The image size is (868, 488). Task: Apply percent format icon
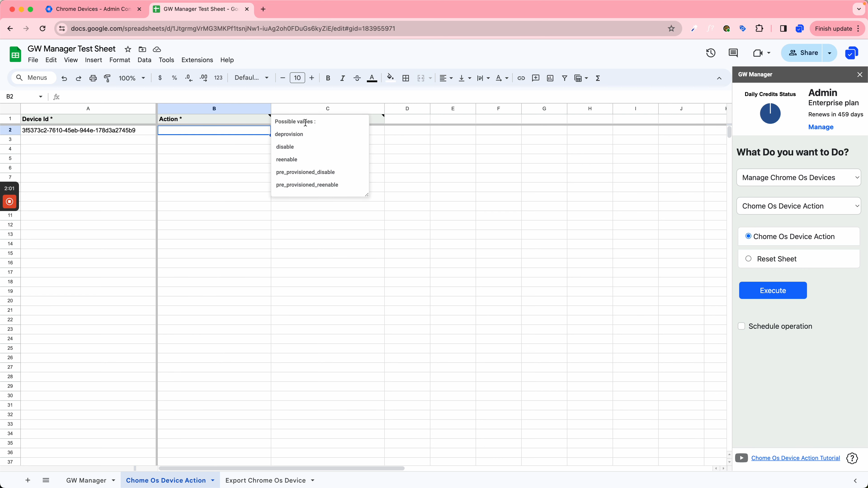[174, 78]
